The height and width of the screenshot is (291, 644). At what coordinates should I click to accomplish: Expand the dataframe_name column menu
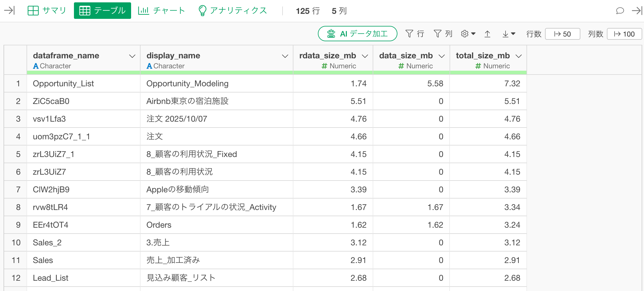coord(132,56)
